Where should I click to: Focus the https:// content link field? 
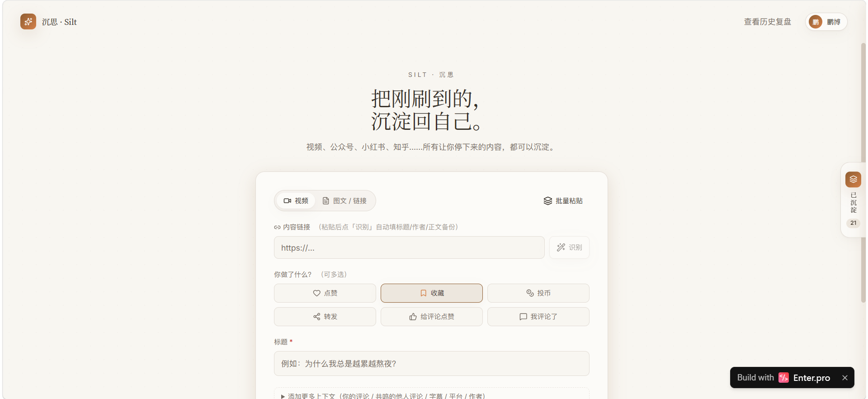[409, 247]
